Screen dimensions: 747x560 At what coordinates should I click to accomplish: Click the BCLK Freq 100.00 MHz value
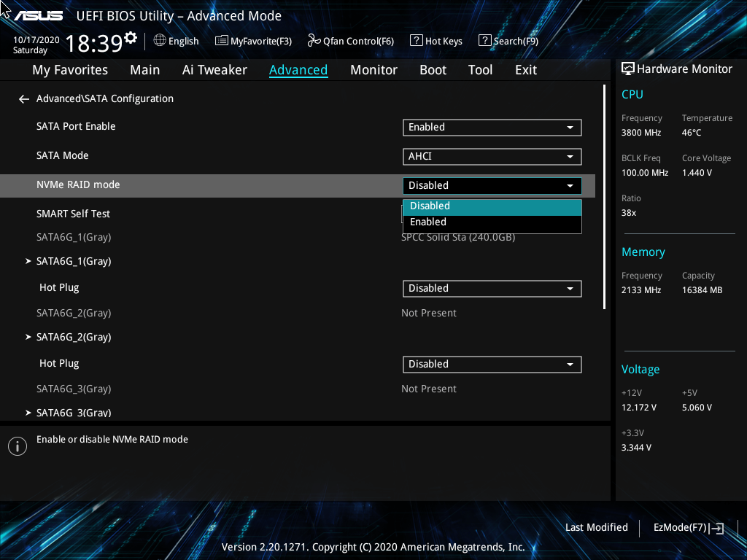pos(645,173)
